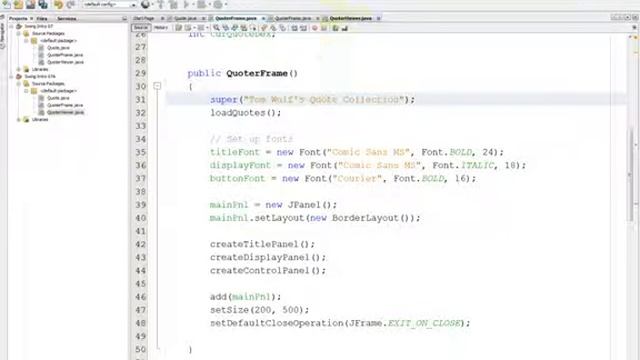Image resolution: width=640 pixels, height=360 pixels.
Task: Click the Open Project toolbar icon
Action: pos(31,4)
